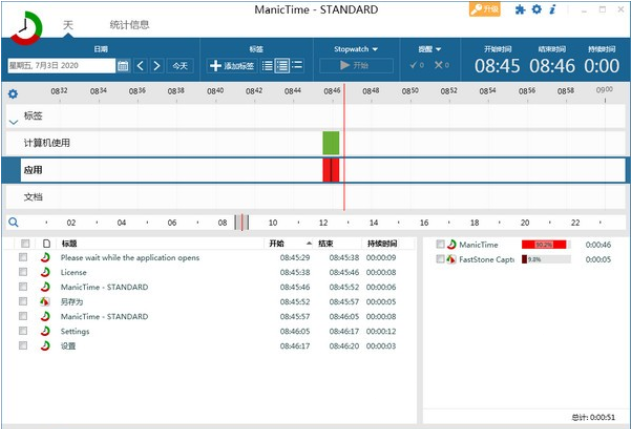This screenshot has height=429, width=633.
Task: Open the calendar date picker
Action: pos(123,65)
